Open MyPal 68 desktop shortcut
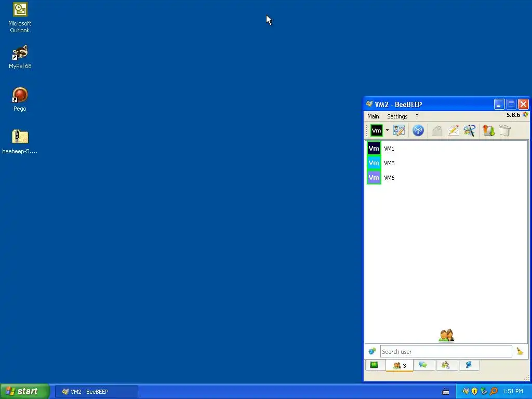This screenshot has height=399, width=532. [x=20, y=57]
